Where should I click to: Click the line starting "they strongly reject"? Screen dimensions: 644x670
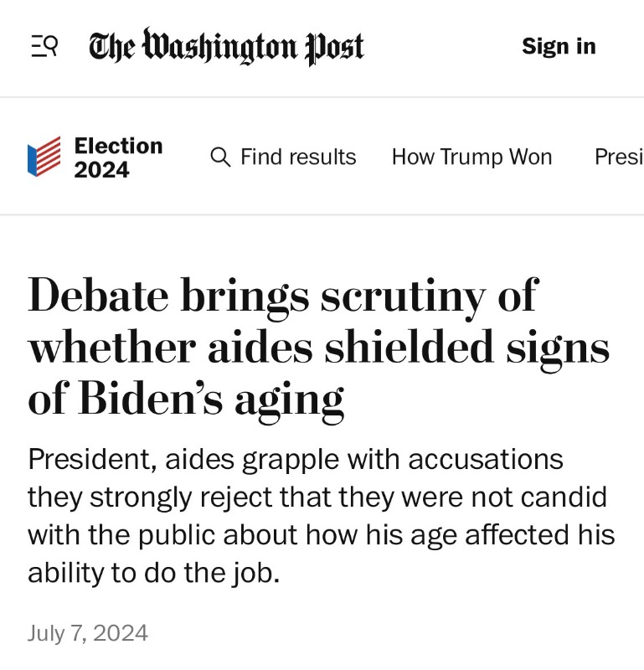coord(317,497)
